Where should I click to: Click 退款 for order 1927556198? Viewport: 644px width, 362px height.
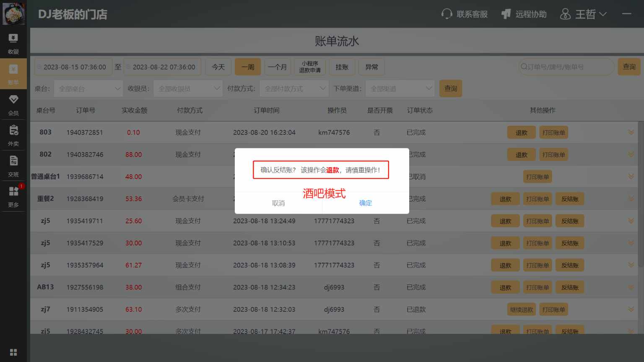pos(506,287)
